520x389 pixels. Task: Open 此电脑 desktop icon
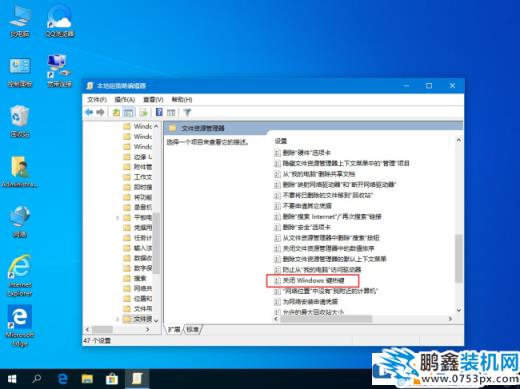pyautogui.click(x=20, y=21)
